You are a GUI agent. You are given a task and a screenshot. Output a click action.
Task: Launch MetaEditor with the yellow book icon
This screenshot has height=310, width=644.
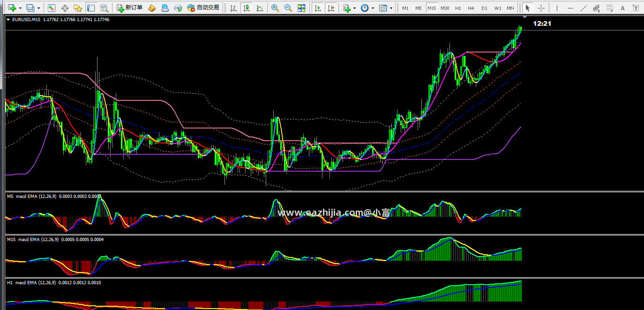(x=152, y=8)
